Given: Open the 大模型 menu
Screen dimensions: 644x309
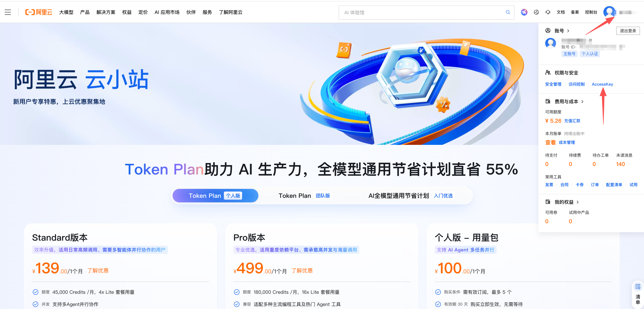Looking at the screenshot, I should 66,12.
